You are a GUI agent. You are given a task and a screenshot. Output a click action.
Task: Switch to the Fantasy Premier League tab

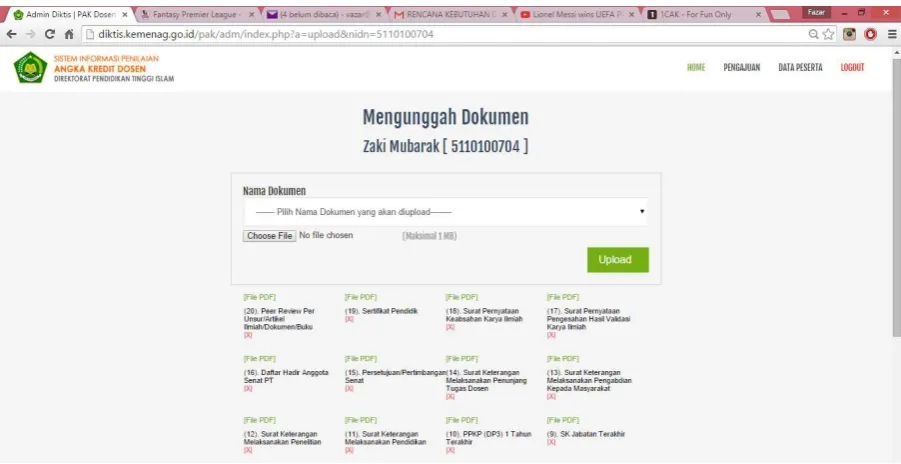[x=197, y=14]
